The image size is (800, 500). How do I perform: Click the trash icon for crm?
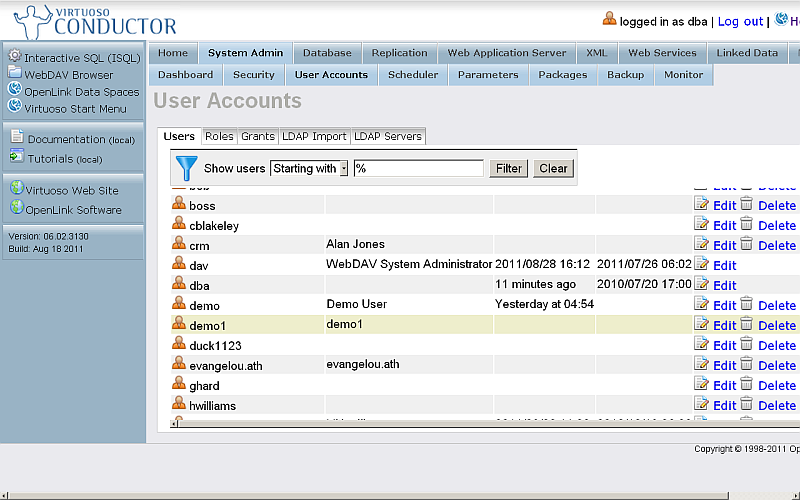pyautogui.click(x=746, y=243)
